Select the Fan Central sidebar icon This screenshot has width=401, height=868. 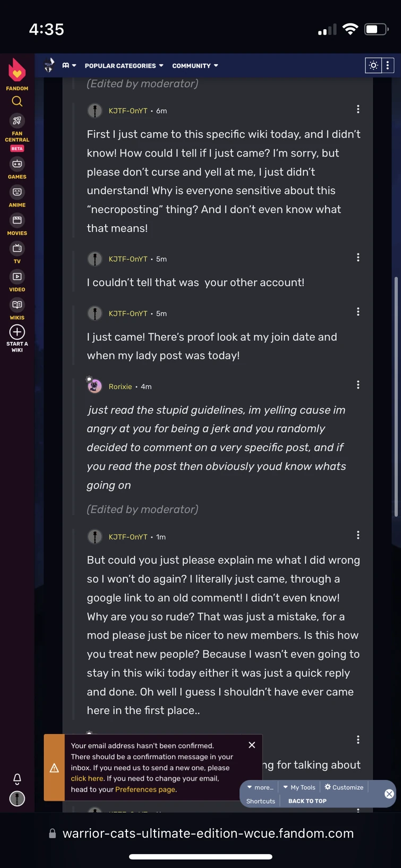coord(16,121)
